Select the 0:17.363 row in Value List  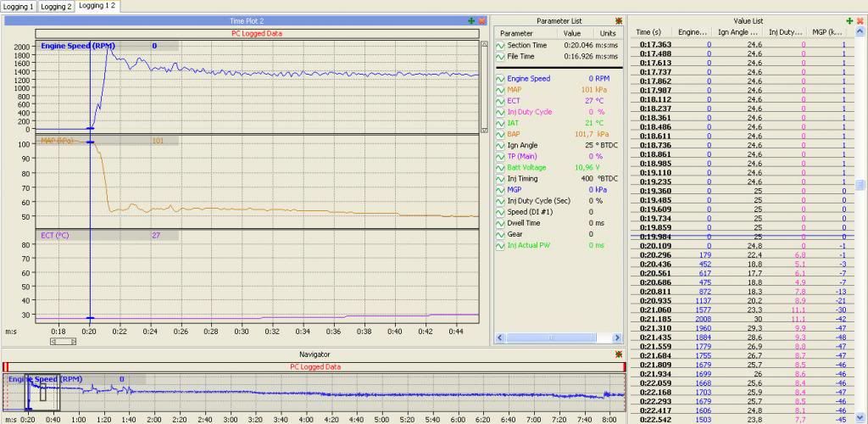tap(742, 44)
